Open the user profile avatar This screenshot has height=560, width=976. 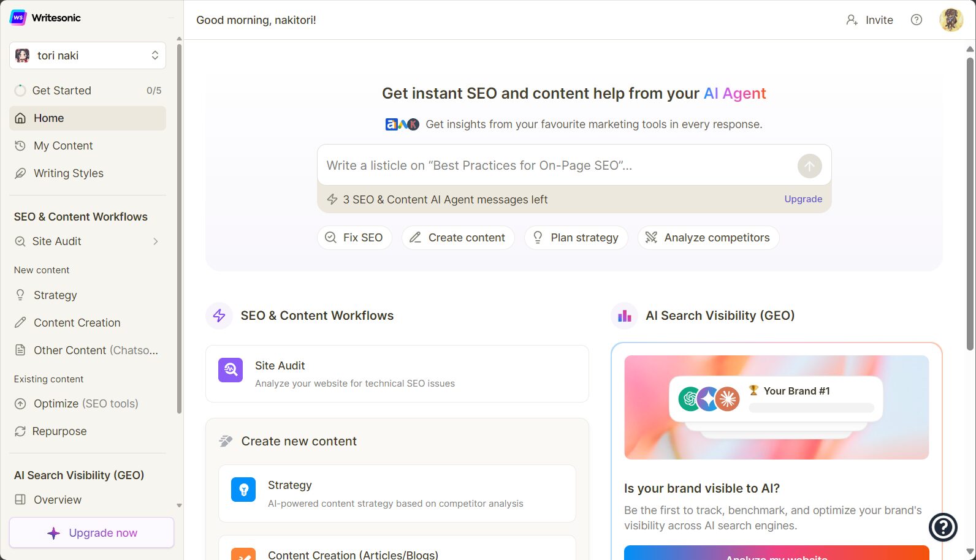951,20
